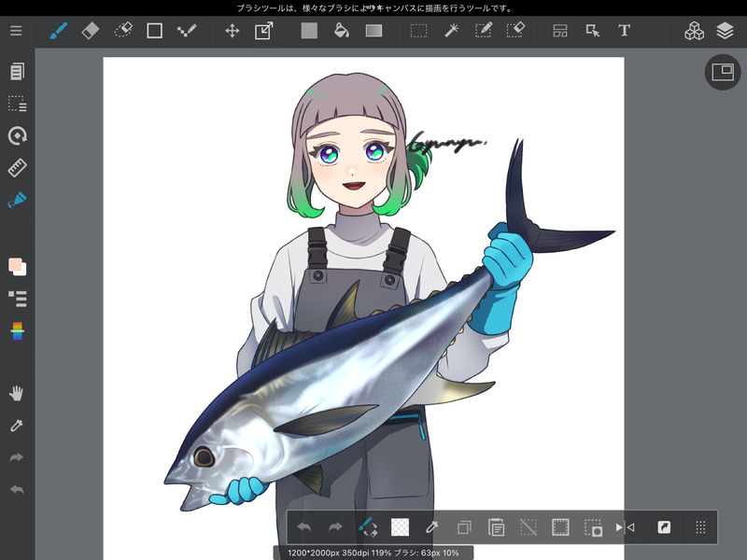Image resolution: width=747 pixels, height=560 pixels.
Task: Select the rectangular selection tool
Action: tap(418, 31)
